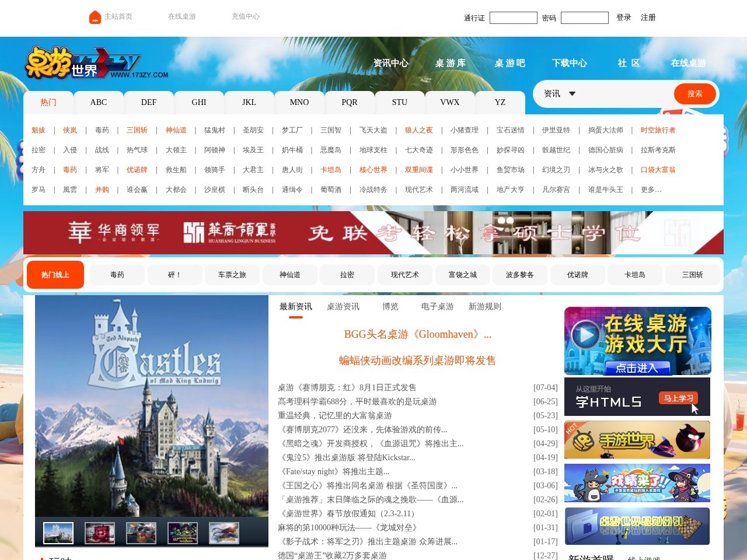The width and height of the screenshot is (747, 560).
Task: Select the VWX alphabet tab
Action: point(450,103)
